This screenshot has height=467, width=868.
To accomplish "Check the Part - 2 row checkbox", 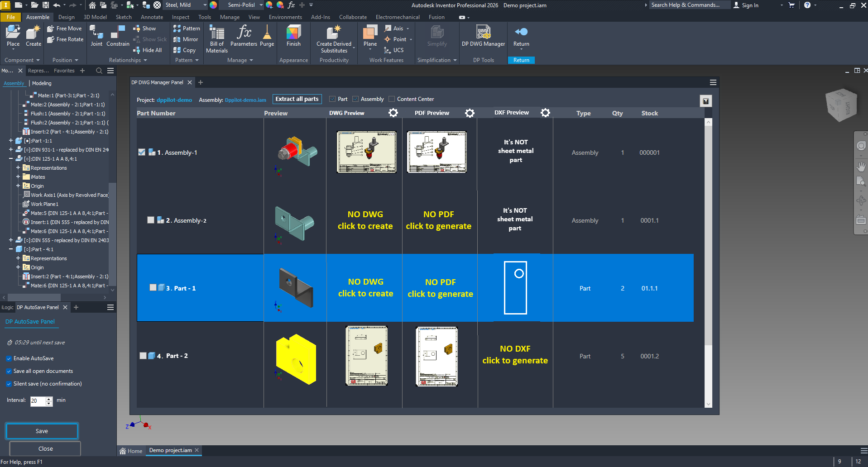I will [143, 356].
